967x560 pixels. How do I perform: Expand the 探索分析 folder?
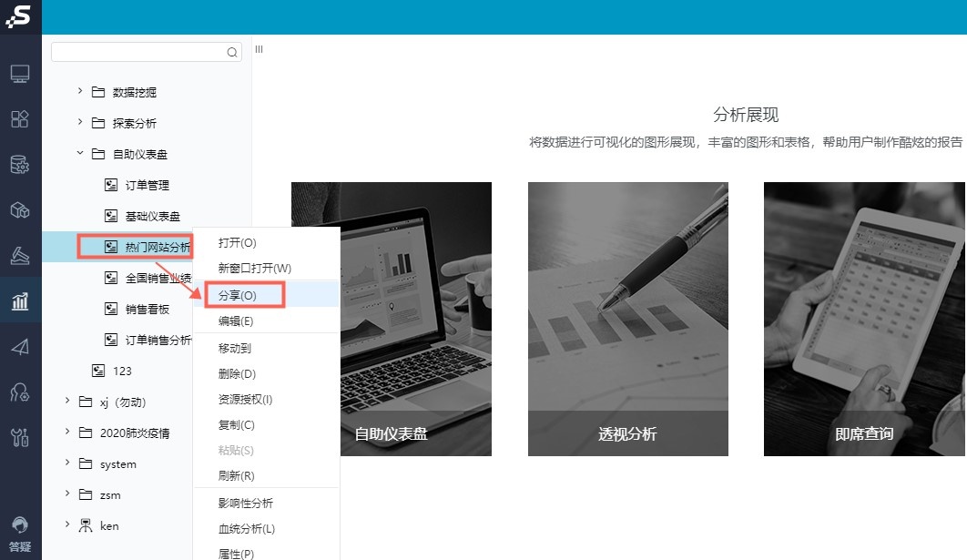(x=79, y=122)
